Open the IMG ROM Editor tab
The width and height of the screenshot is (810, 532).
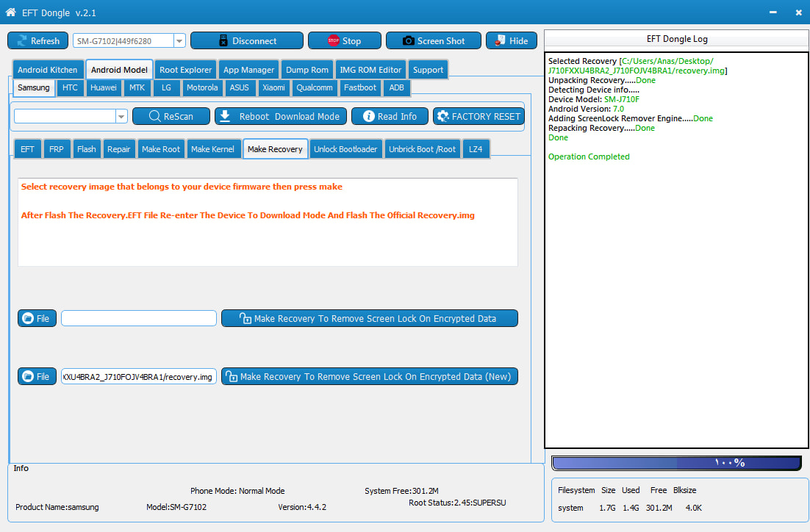370,70
